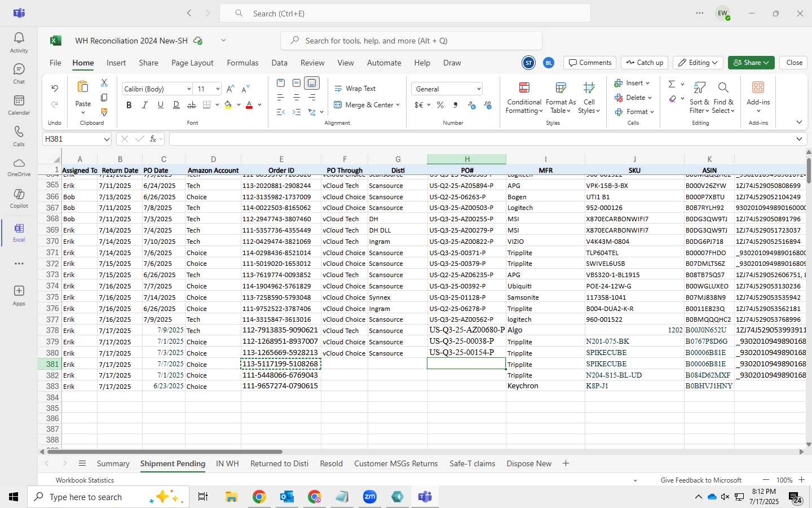This screenshot has width=812, height=508.
Task: Toggle Bottom Align
Action: [312, 83]
